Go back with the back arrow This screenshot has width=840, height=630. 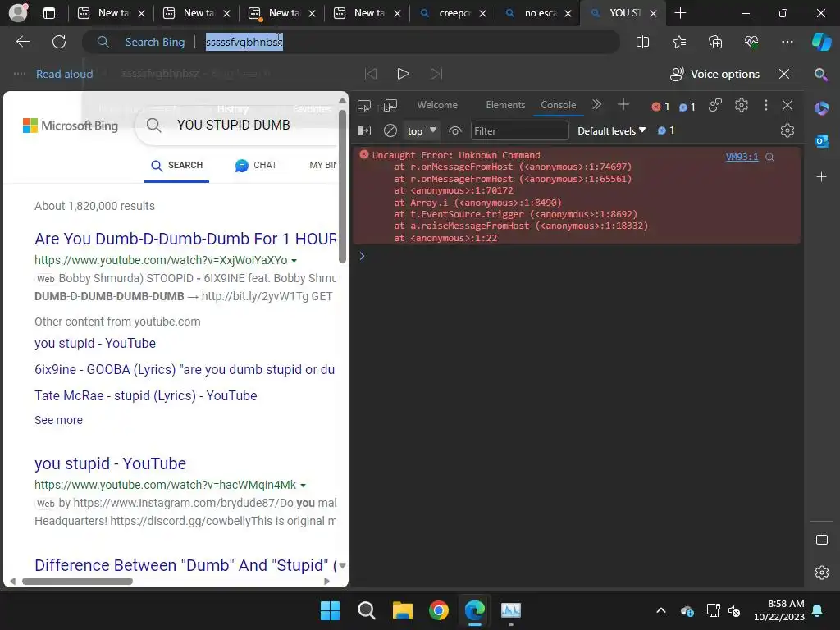(22, 42)
